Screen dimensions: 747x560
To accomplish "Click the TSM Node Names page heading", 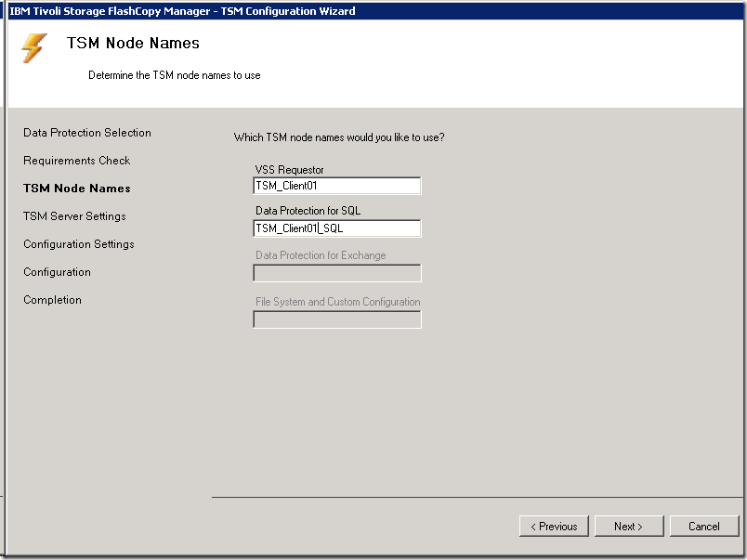I will (x=133, y=44).
